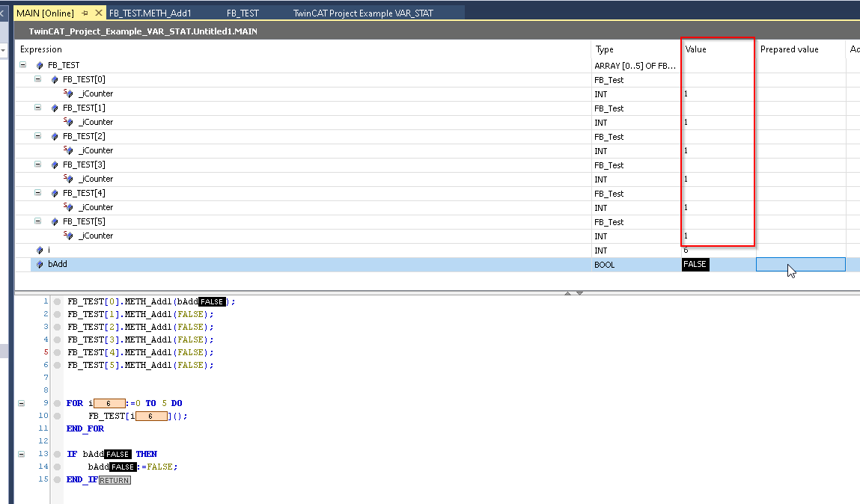Click the FB_TEST[4] instance icon
860x504 pixels.
55,194
